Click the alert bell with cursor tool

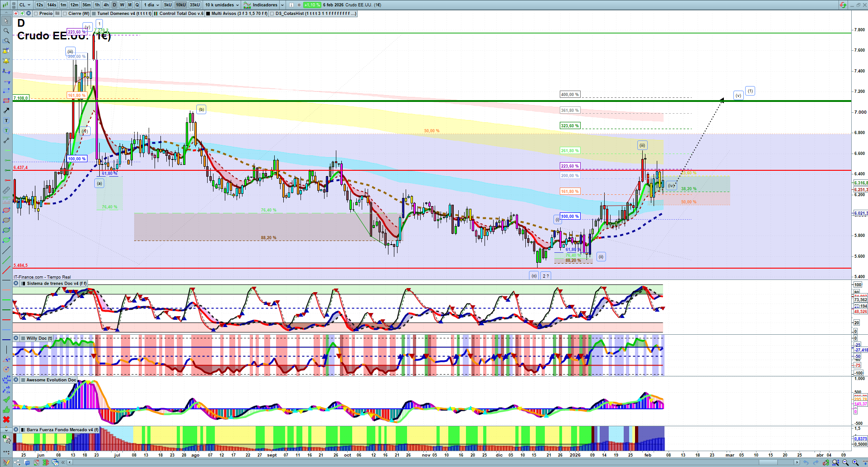tap(6, 51)
